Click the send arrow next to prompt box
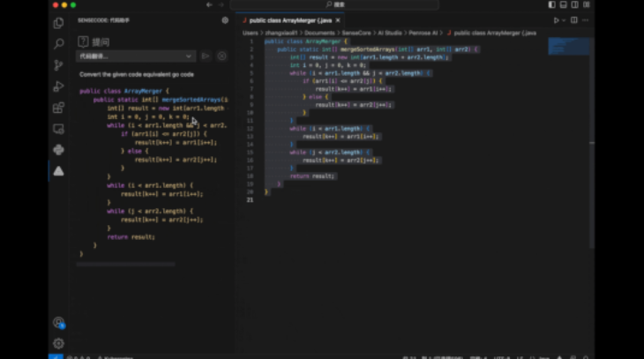The height and width of the screenshot is (359, 644). click(206, 56)
